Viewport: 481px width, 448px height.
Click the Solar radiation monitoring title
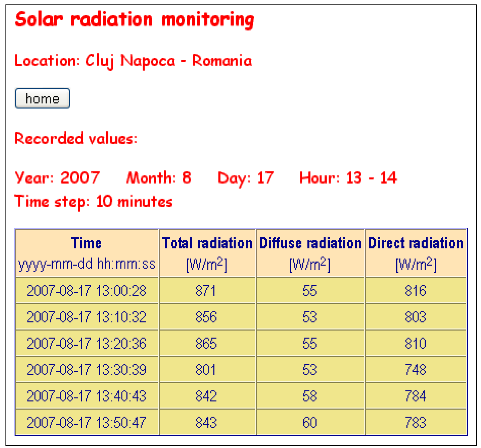click(x=134, y=19)
